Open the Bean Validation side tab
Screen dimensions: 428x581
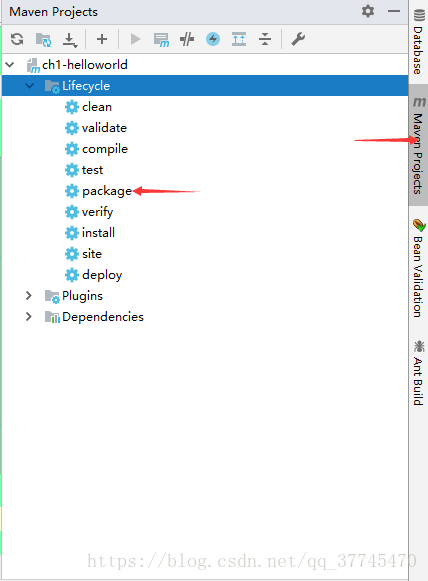click(419, 268)
